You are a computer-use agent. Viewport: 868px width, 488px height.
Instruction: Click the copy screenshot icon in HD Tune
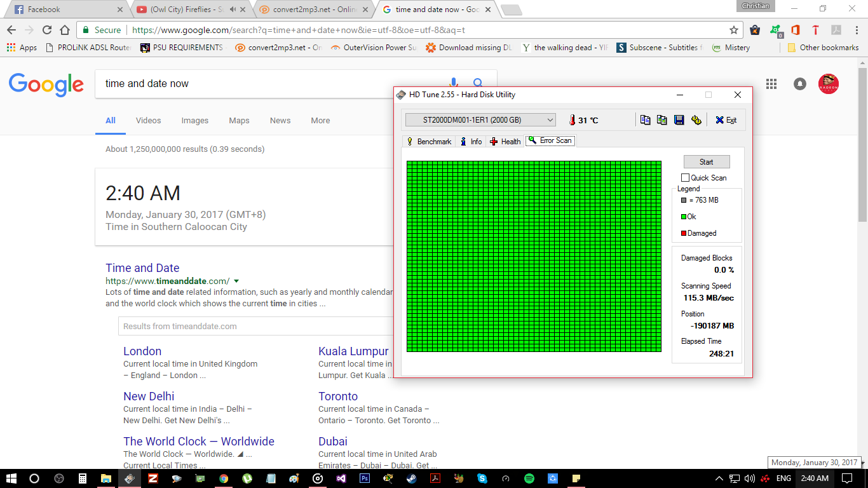[661, 120]
